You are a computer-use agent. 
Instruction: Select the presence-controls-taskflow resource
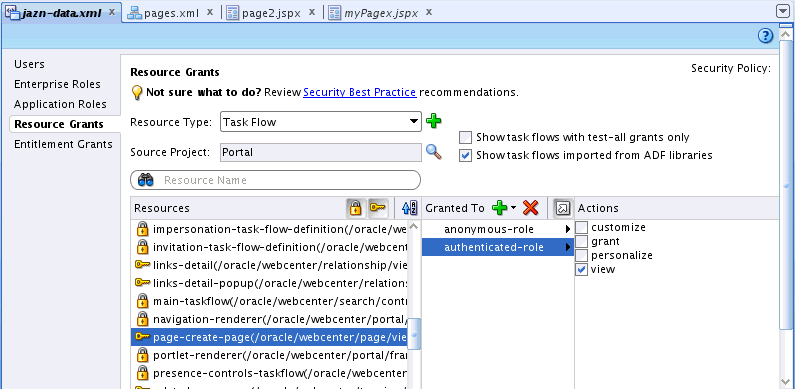[269, 373]
